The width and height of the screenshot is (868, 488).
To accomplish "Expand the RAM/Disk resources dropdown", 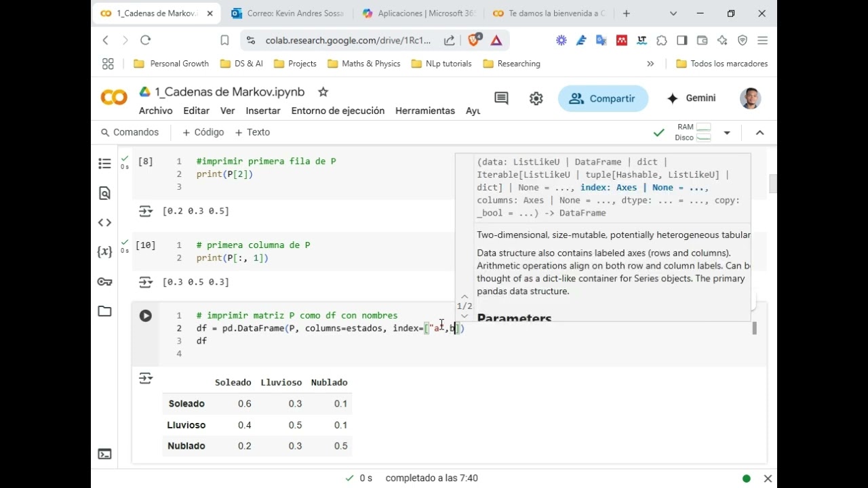I will tap(727, 133).
